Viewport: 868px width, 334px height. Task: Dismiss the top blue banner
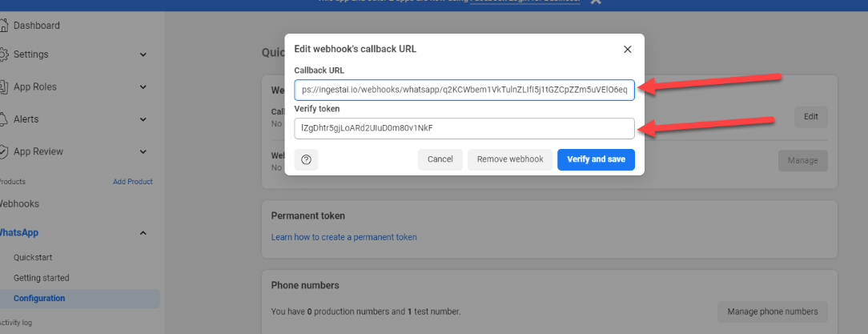[x=595, y=2]
